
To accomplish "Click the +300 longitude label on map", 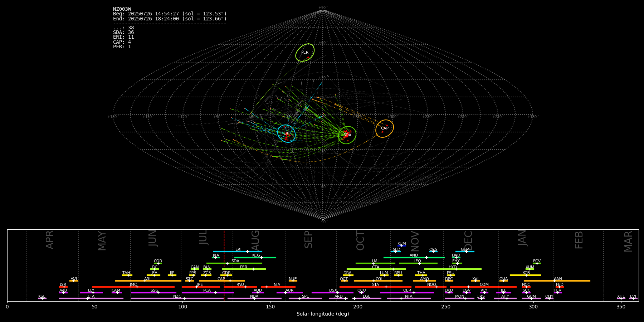I will [x=392, y=117].
